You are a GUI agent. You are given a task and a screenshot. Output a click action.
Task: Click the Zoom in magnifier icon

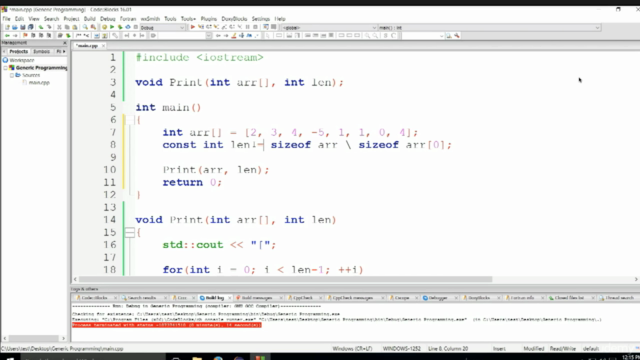367,36
